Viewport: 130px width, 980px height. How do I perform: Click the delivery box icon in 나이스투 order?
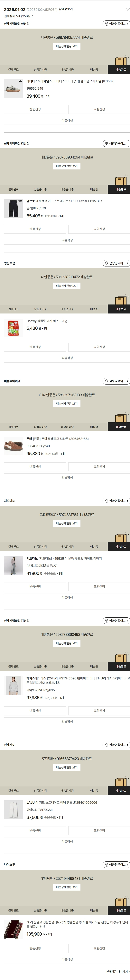click(121, 902)
